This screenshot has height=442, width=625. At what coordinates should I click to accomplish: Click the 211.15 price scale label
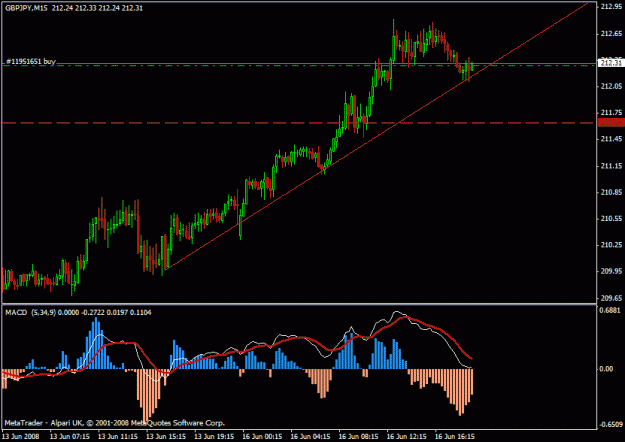tap(611, 166)
